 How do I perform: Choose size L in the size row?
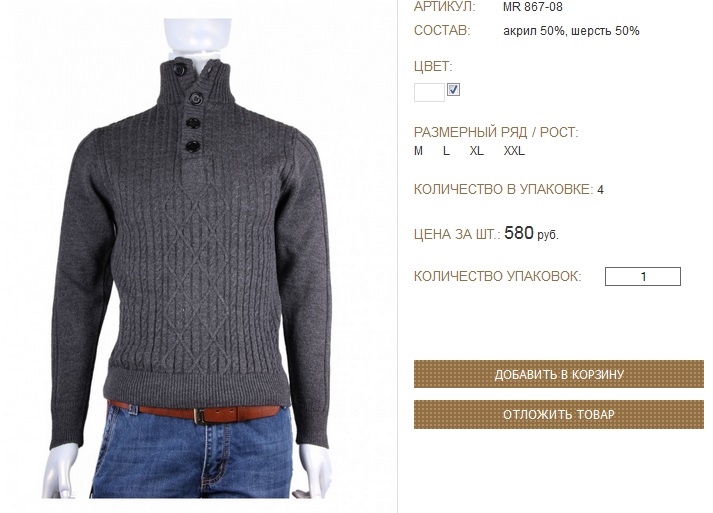(x=447, y=151)
